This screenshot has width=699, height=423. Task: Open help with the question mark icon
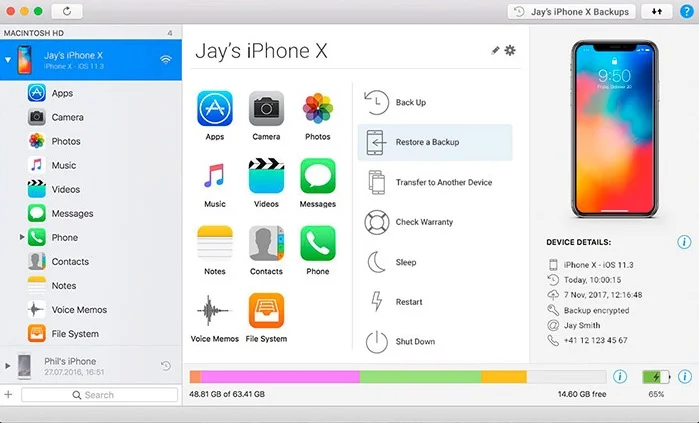tap(687, 12)
